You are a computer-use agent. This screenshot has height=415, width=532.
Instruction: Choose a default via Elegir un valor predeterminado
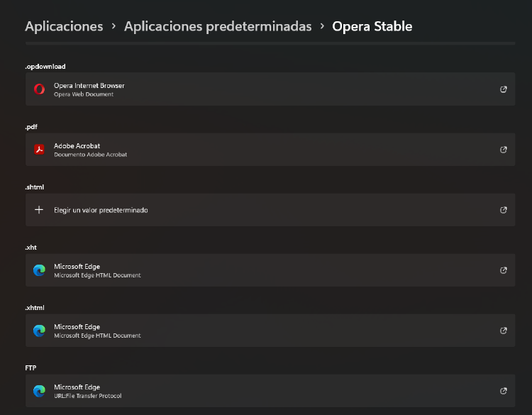point(101,210)
